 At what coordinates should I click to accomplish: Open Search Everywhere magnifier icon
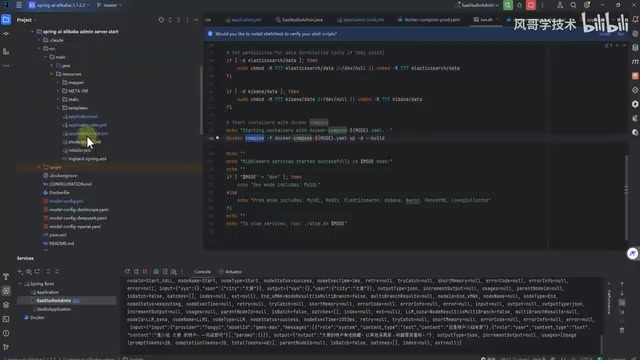[573, 5]
